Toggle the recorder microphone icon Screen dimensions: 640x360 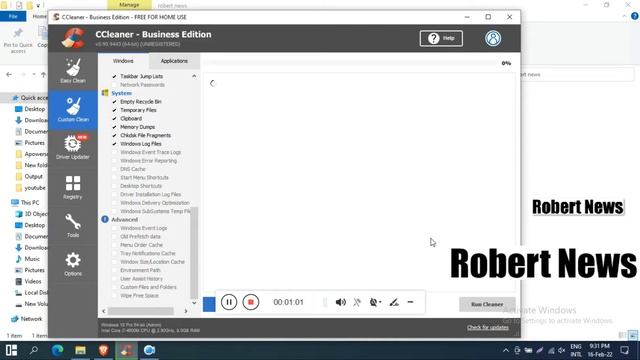[357, 302]
